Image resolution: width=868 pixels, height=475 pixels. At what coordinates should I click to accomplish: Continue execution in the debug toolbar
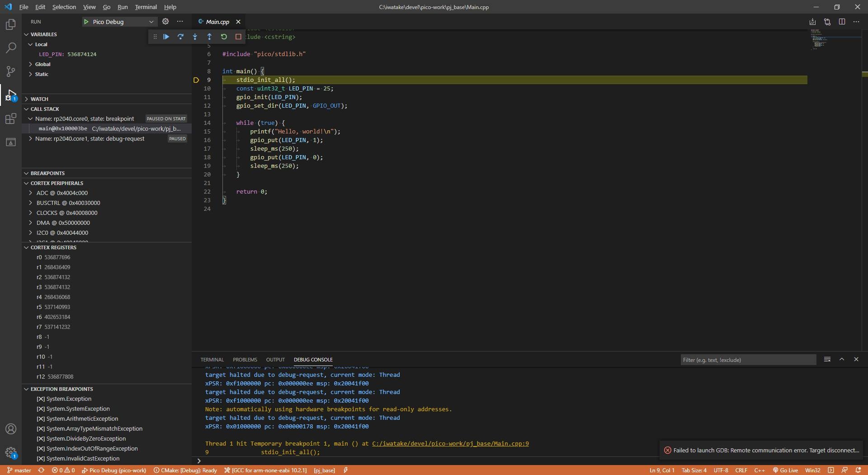point(166,37)
